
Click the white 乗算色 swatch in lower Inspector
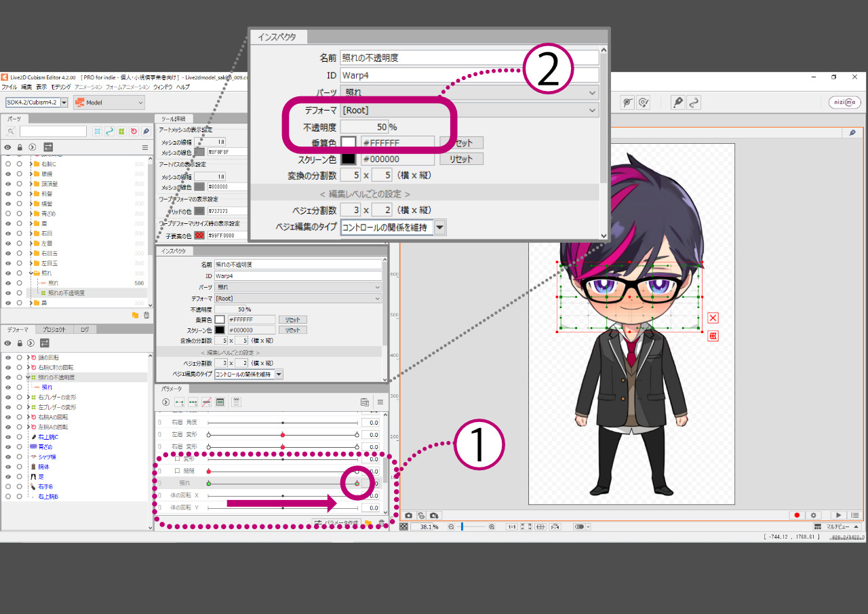[x=220, y=320]
